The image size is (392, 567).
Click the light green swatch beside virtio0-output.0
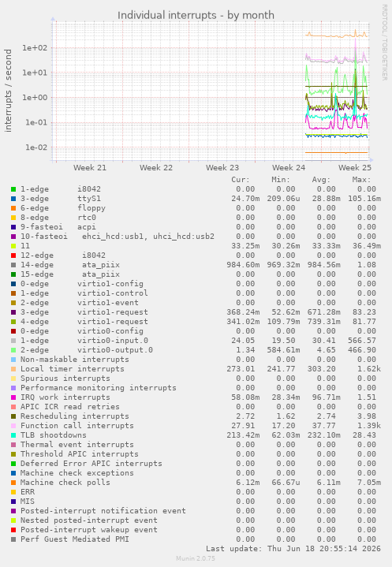tap(13, 350)
